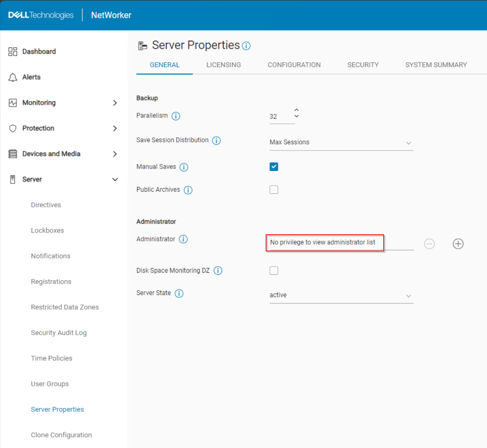Image resolution: width=487 pixels, height=448 pixels.
Task: Open the Alerts bell icon
Action: pyautogui.click(x=12, y=77)
